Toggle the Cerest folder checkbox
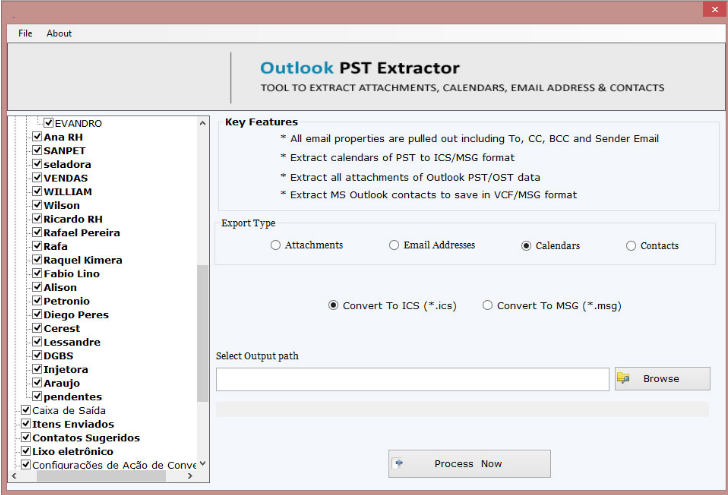Screen dimensions: 728x495 click(x=37, y=328)
